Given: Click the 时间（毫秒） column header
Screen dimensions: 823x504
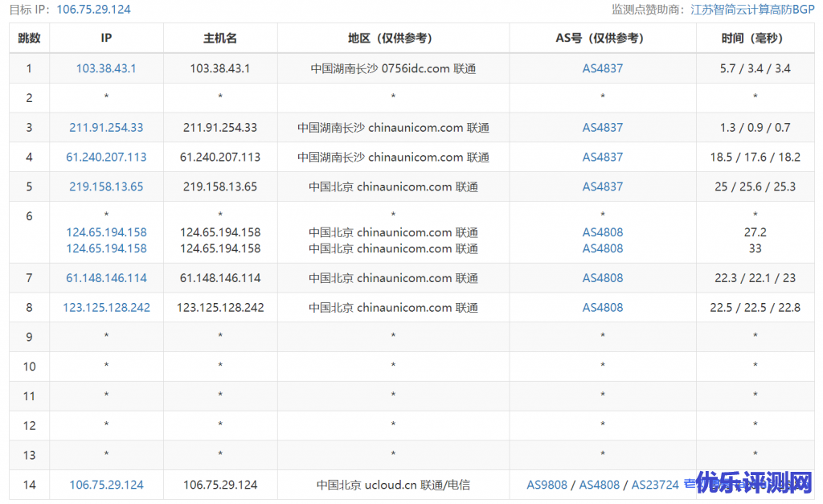Looking at the screenshot, I should (755, 38).
